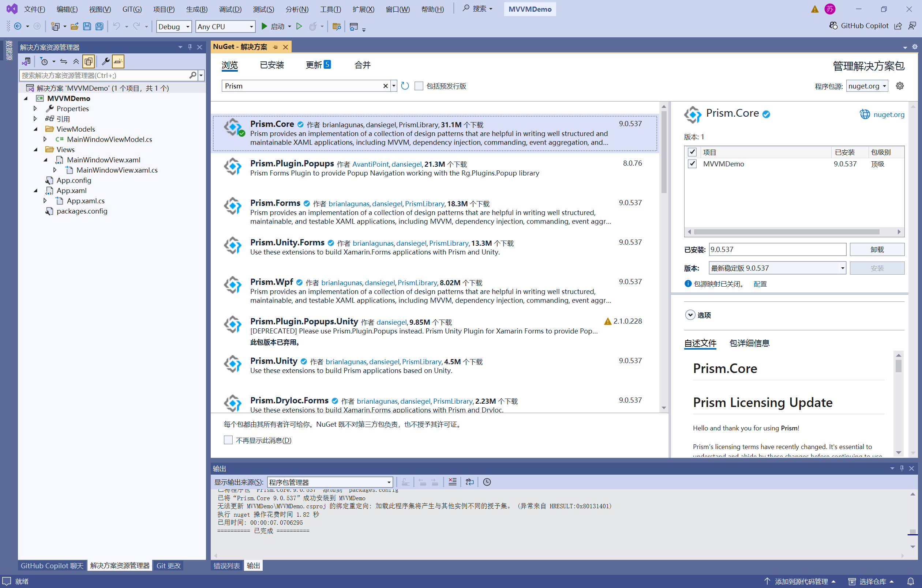
Task: Open NuGet package source settings gear
Action: click(900, 86)
